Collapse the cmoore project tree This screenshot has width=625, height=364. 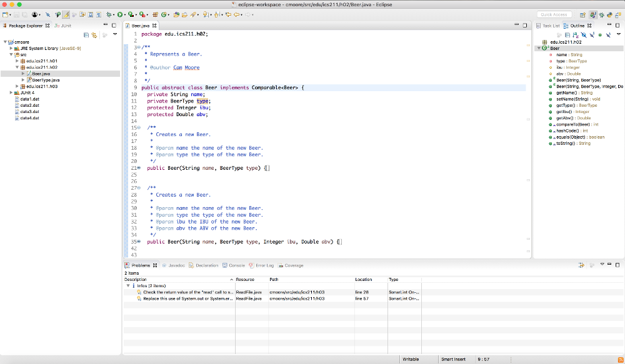(6, 42)
